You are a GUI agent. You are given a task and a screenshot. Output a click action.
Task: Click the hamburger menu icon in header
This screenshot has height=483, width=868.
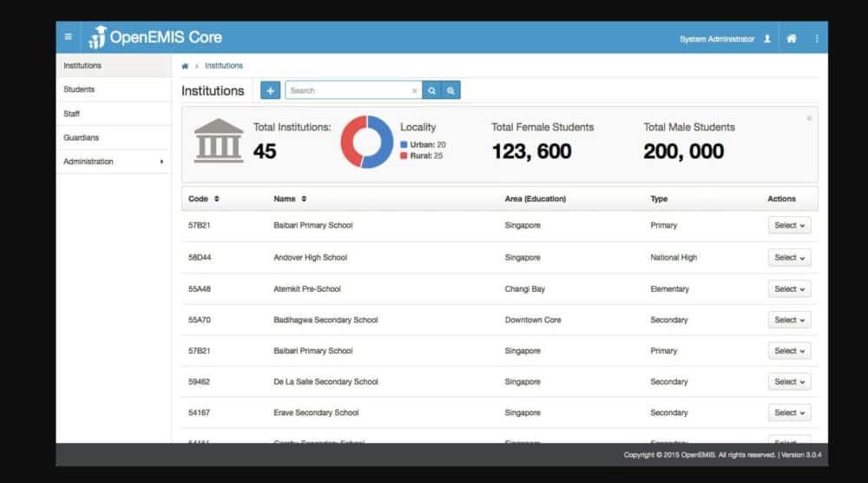(69, 37)
